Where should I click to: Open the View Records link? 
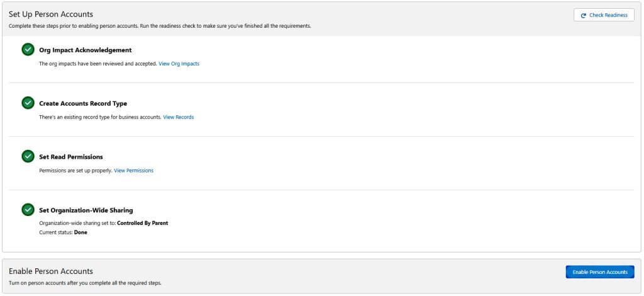point(178,117)
